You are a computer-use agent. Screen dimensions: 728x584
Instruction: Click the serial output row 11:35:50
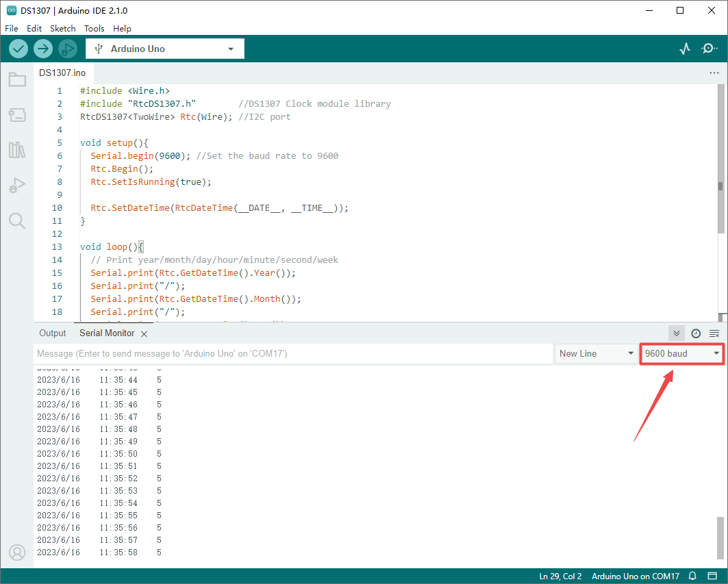[x=99, y=453]
